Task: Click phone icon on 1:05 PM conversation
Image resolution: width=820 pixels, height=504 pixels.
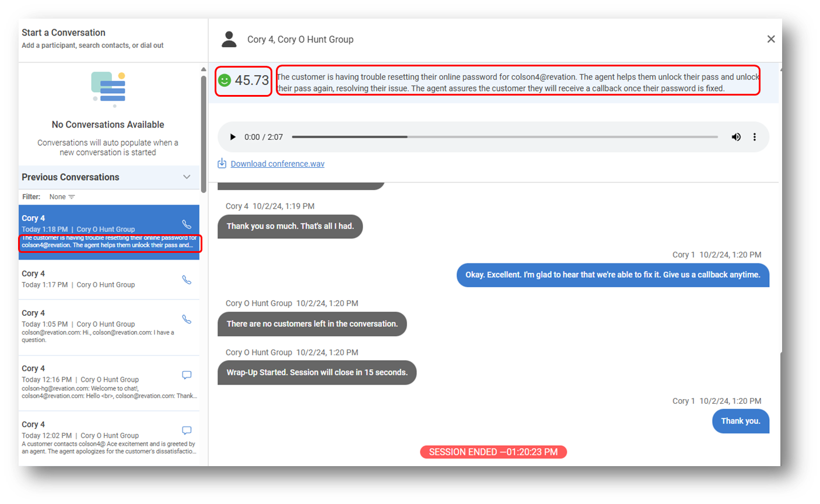Action: click(x=187, y=319)
